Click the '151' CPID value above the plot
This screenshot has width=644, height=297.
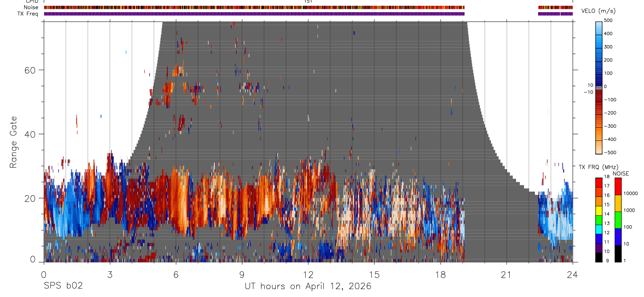click(308, 2)
